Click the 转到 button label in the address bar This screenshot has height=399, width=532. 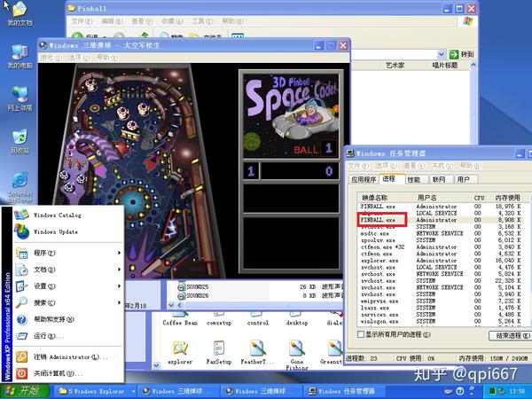tap(467, 54)
